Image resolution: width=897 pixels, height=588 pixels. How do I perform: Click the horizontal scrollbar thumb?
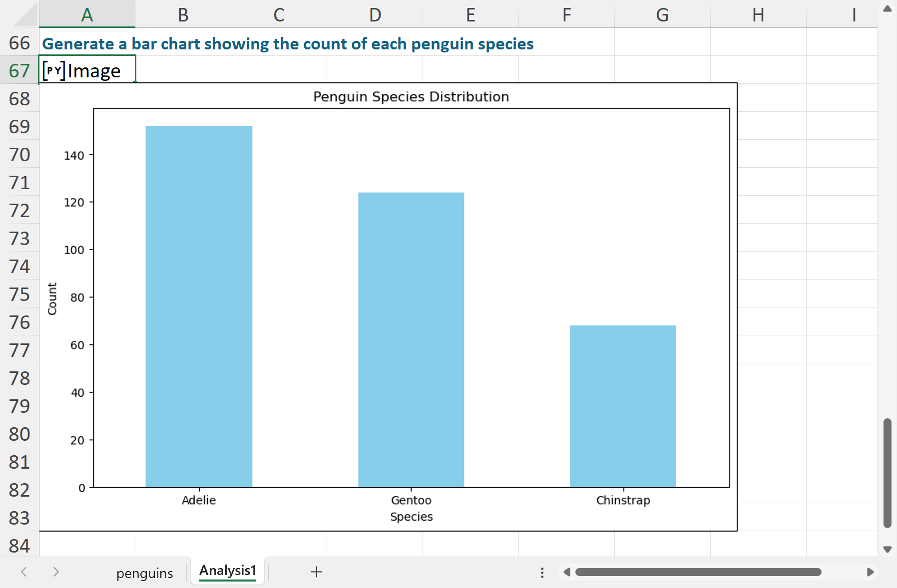(698, 572)
